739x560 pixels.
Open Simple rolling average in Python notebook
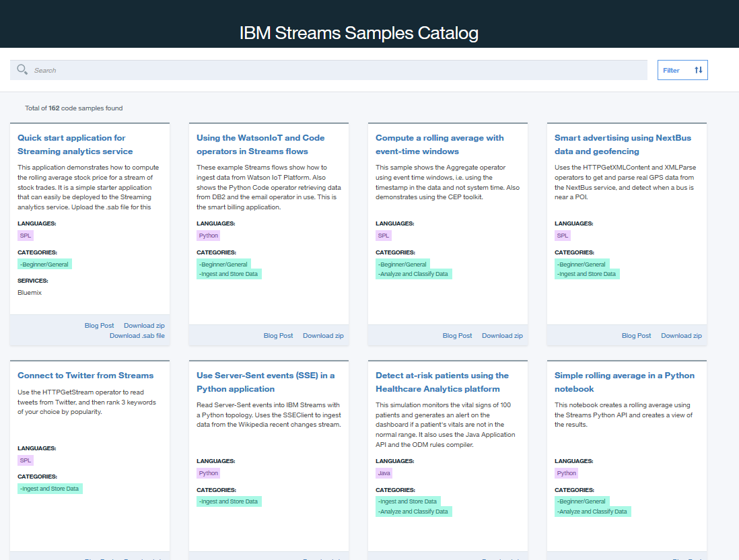(625, 382)
